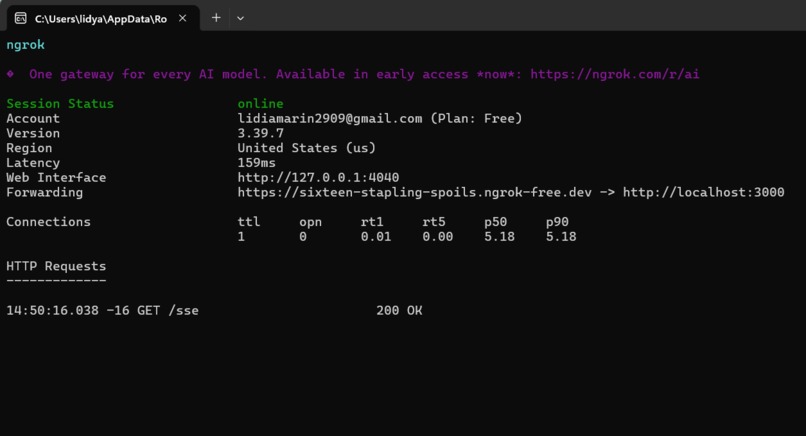Click the ttl column header

coord(249,222)
